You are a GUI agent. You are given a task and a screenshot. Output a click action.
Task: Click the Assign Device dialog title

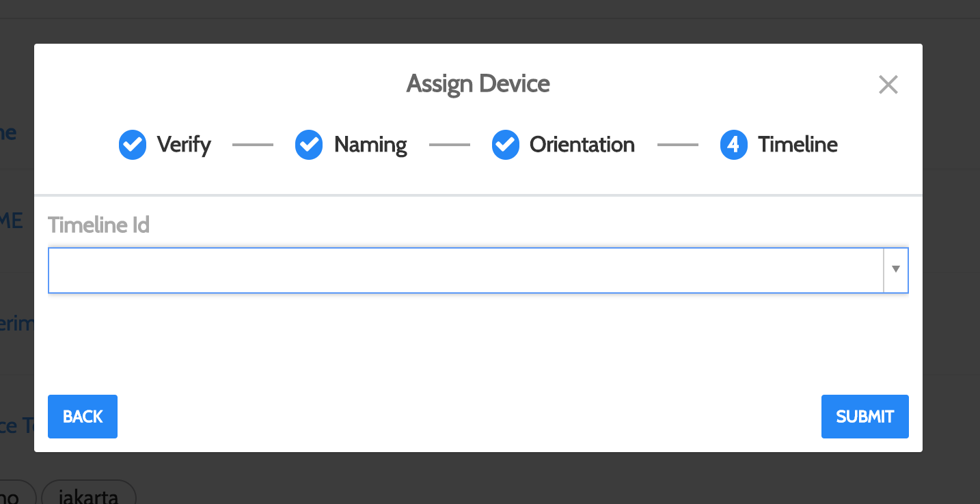(478, 84)
